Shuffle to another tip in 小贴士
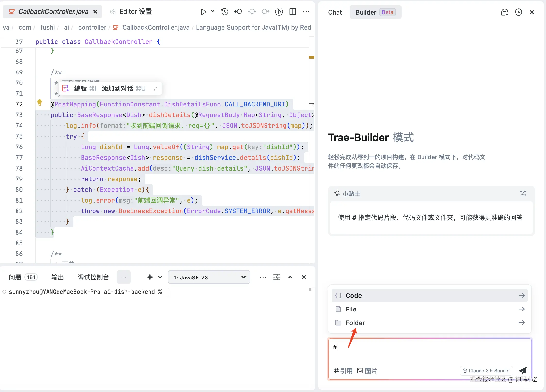546x392 pixels. (523, 193)
